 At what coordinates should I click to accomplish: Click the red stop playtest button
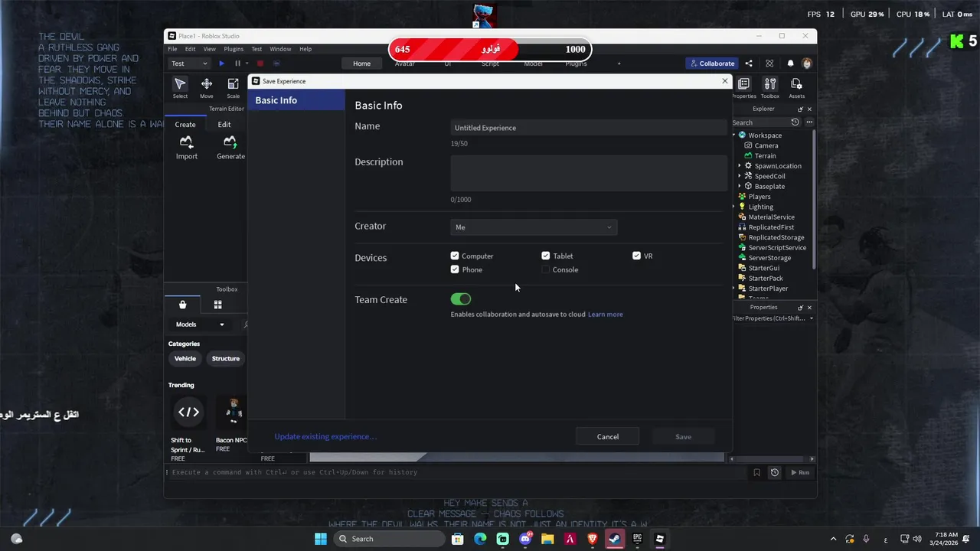tap(260, 64)
